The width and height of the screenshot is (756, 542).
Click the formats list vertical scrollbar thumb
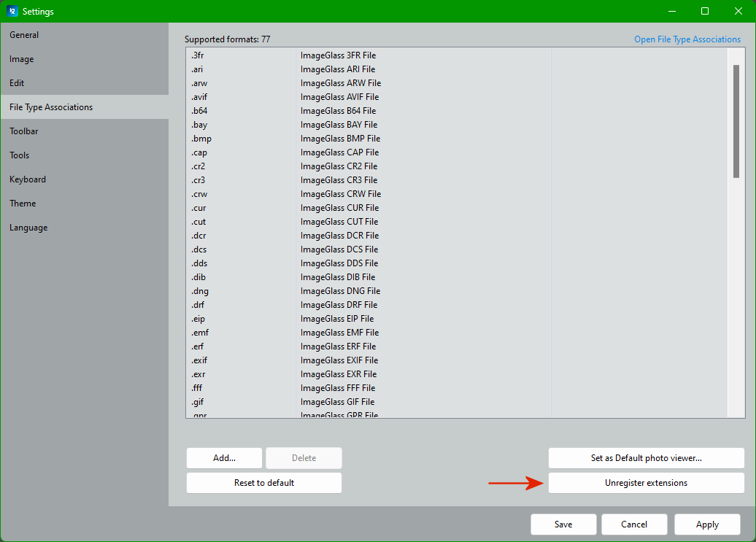pos(736,121)
